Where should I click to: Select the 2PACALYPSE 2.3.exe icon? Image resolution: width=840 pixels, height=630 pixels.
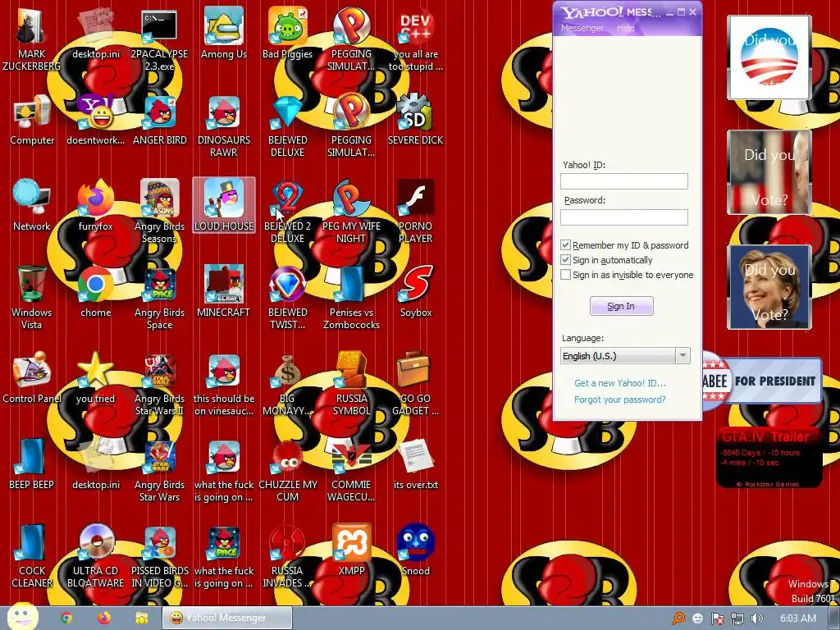(x=160, y=39)
